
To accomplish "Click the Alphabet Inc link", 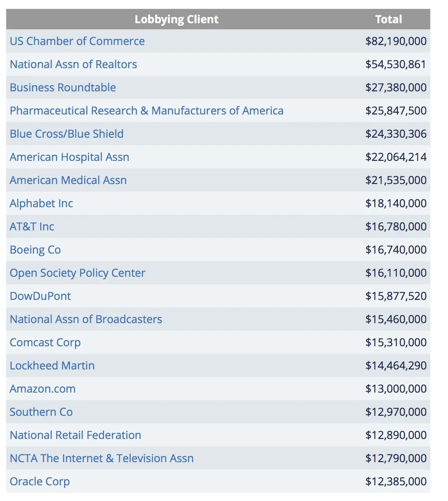I will click(41, 203).
